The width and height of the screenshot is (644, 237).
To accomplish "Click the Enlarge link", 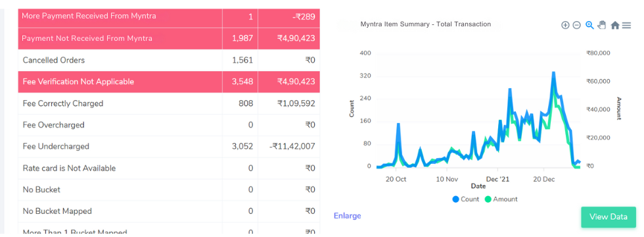I will (348, 216).
